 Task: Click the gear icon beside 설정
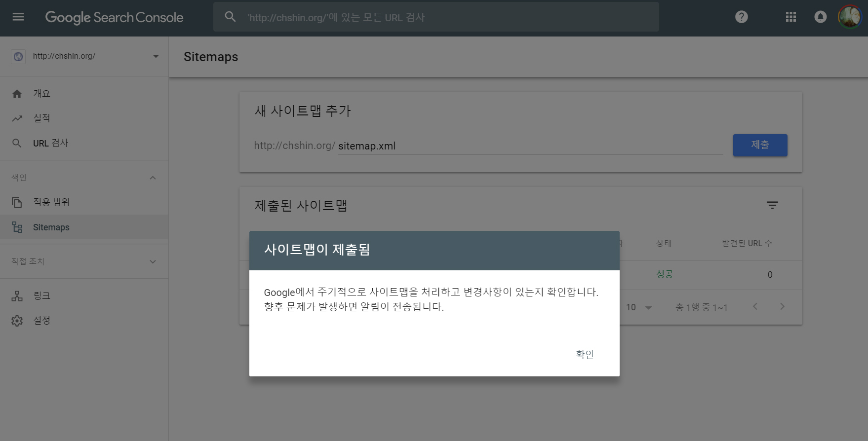17,321
